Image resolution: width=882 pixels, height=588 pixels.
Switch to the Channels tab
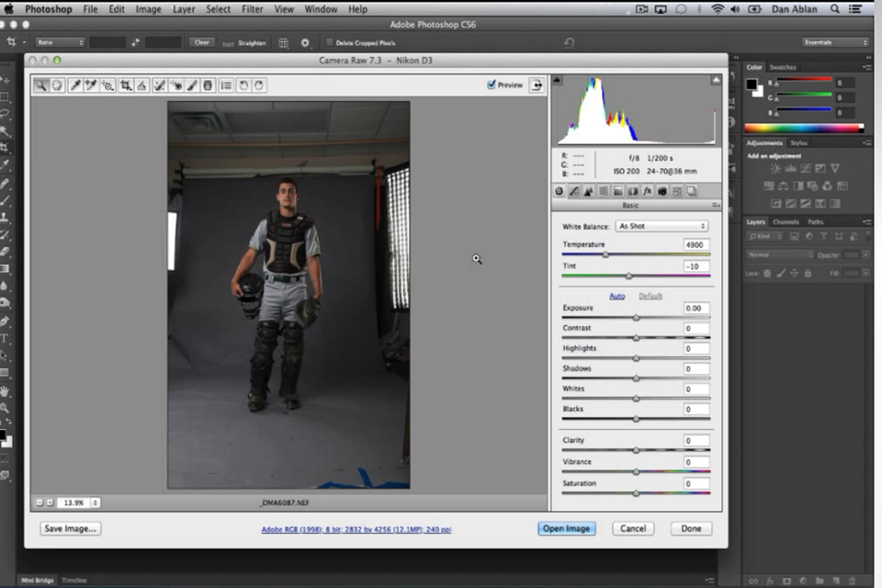click(x=786, y=222)
